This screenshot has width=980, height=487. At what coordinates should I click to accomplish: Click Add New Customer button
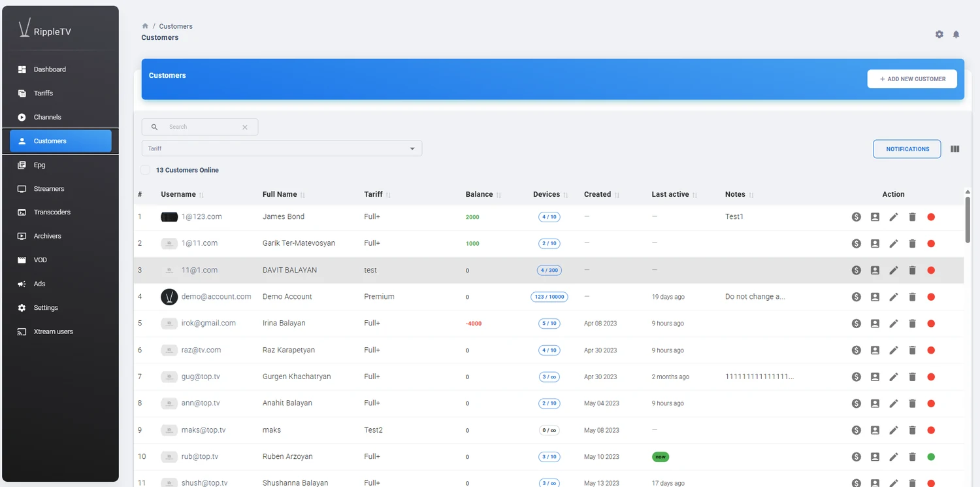pyautogui.click(x=912, y=79)
